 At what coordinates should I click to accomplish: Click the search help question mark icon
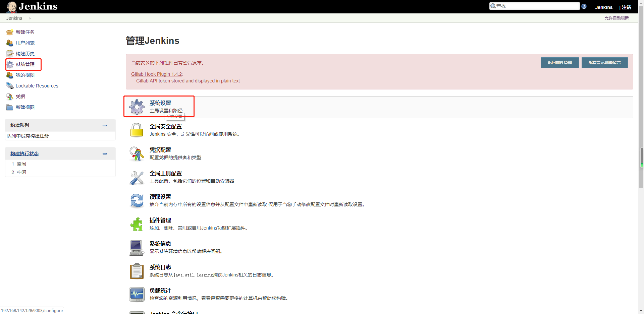584,6
